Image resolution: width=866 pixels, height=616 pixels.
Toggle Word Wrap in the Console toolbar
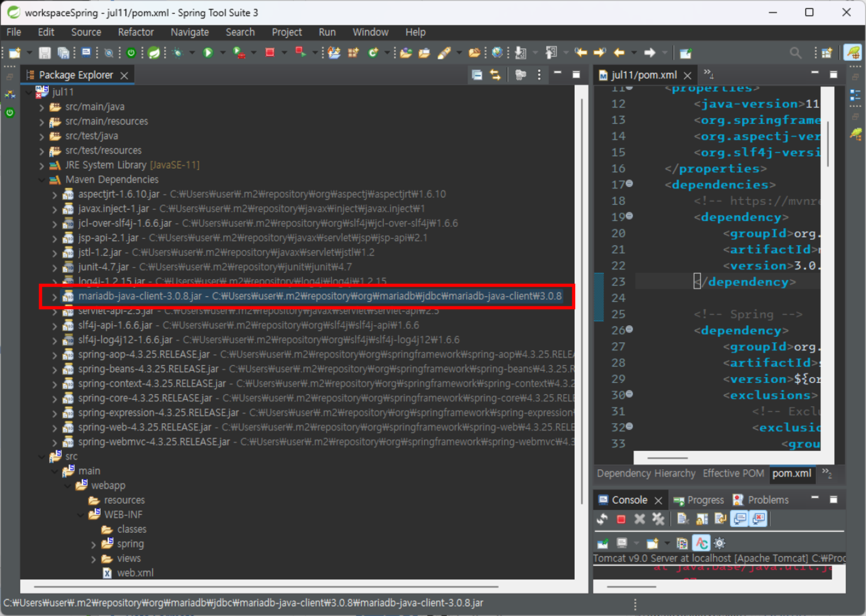click(x=720, y=519)
